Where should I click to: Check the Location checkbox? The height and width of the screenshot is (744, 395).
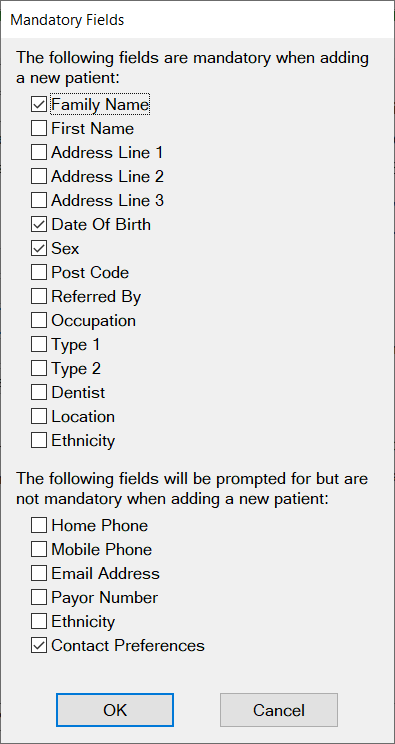(39, 417)
